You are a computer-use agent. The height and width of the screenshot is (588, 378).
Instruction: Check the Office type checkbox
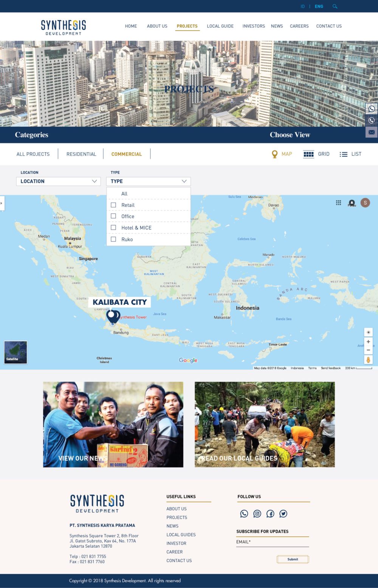click(x=113, y=216)
